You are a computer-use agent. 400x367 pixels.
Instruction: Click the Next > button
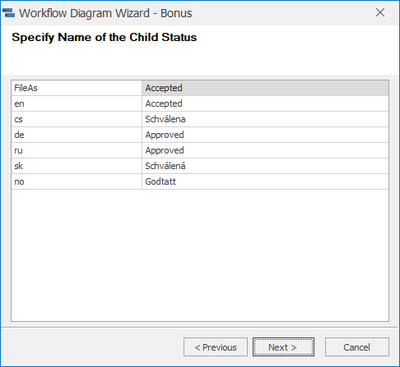[283, 347]
